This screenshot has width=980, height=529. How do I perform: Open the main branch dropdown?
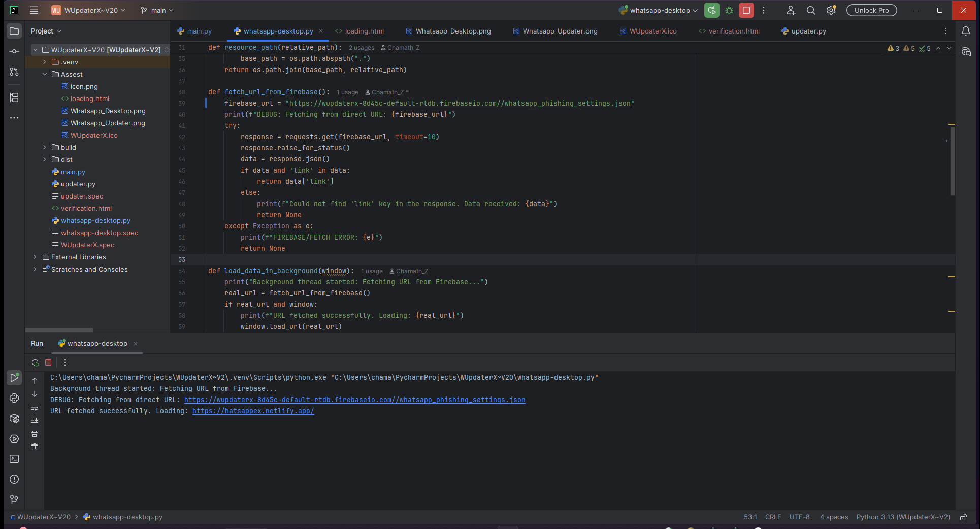pos(157,10)
